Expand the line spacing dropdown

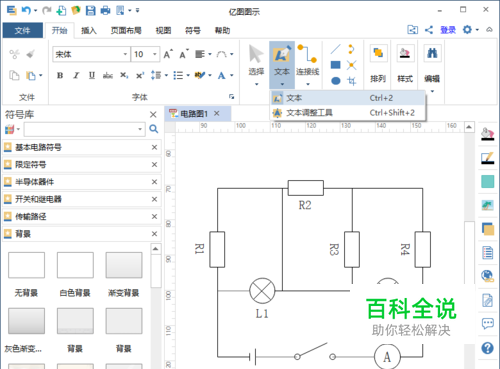166,76
